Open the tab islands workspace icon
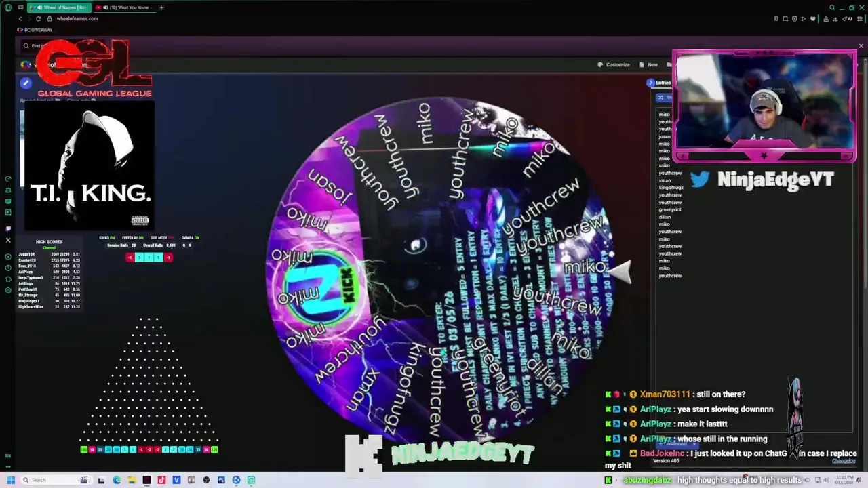Viewport: 868px width, 488px height. click(x=20, y=7)
